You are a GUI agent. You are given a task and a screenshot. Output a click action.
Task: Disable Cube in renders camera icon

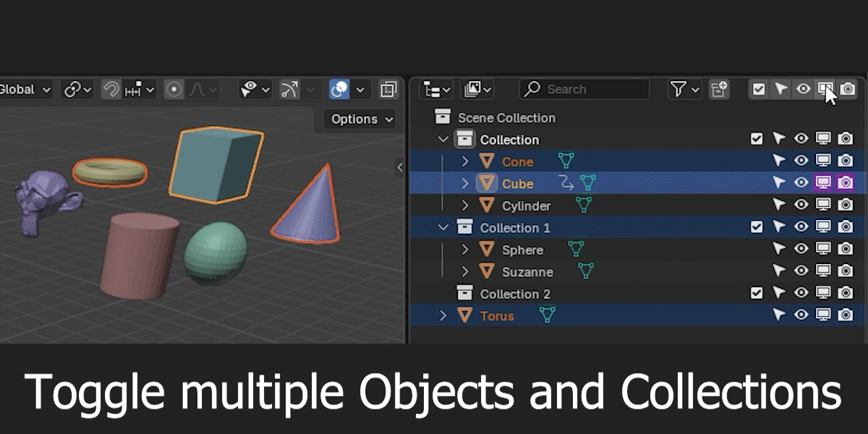click(x=845, y=183)
